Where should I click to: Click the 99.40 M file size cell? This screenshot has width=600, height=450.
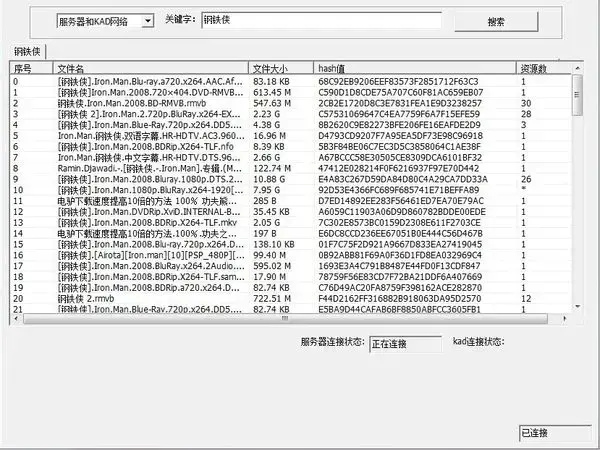(x=269, y=255)
